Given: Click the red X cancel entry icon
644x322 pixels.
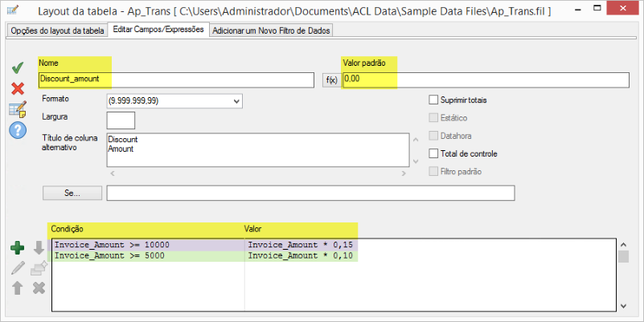Looking at the screenshot, I should tap(18, 88).
